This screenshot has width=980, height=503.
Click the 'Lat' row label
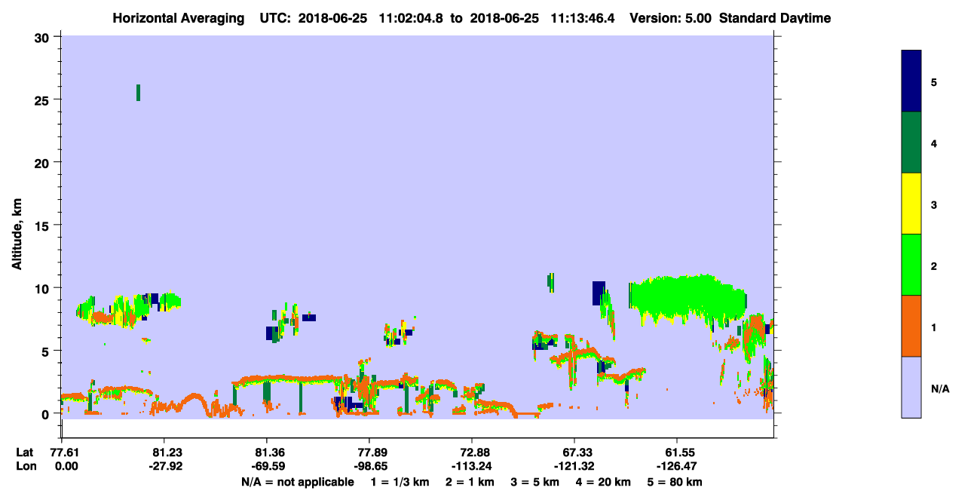pos(25,452)
